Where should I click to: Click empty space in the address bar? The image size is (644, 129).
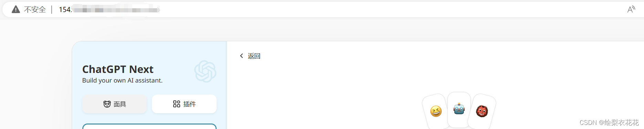tap(379, 10)
